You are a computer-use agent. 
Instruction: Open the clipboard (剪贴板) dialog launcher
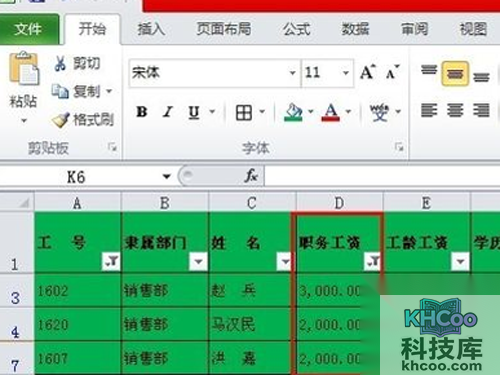pyautogui.click(x=113, y=147)
